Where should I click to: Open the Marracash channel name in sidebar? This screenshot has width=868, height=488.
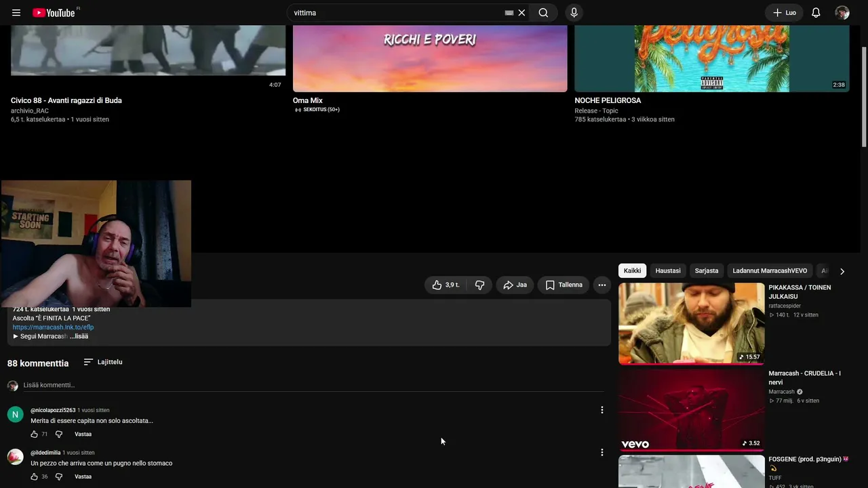click(x=781, y=392)
